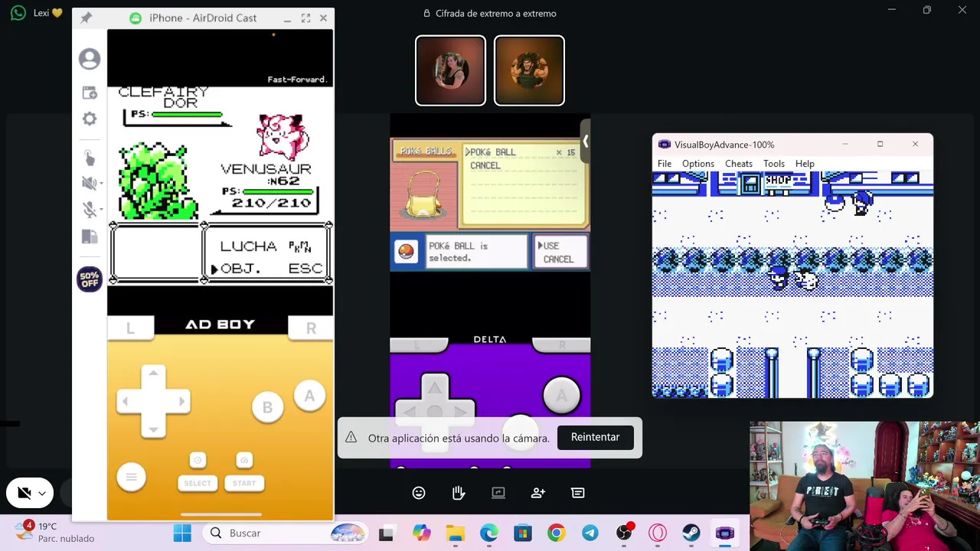Enable touch control hand icon in AirDroid
The height and width of the screenshot is (551, 980).
(x=90, y=158)
